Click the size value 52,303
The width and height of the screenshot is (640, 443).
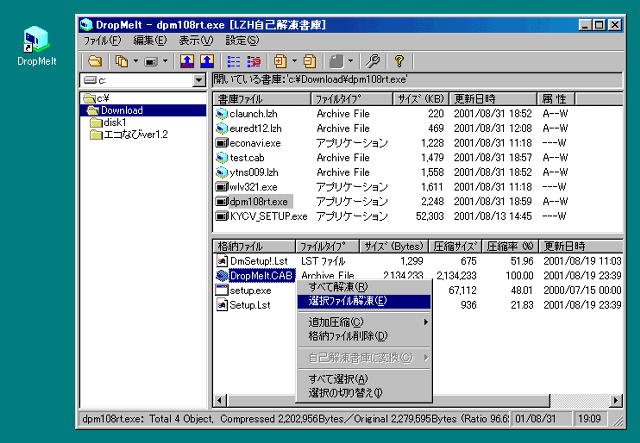[429, 216]
